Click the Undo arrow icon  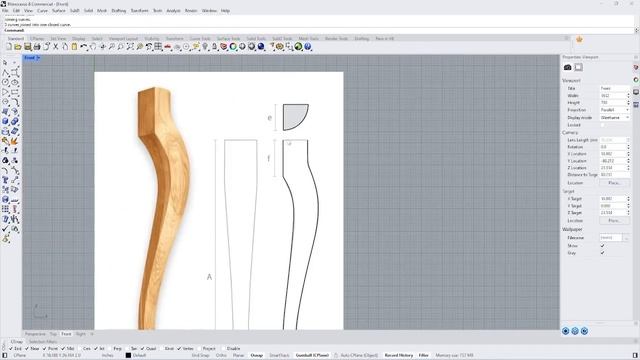[x=84, y=47]
